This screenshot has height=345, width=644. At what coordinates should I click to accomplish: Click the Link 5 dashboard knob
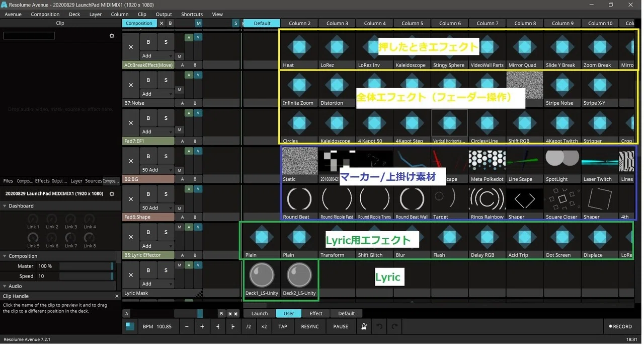[33, 238]
